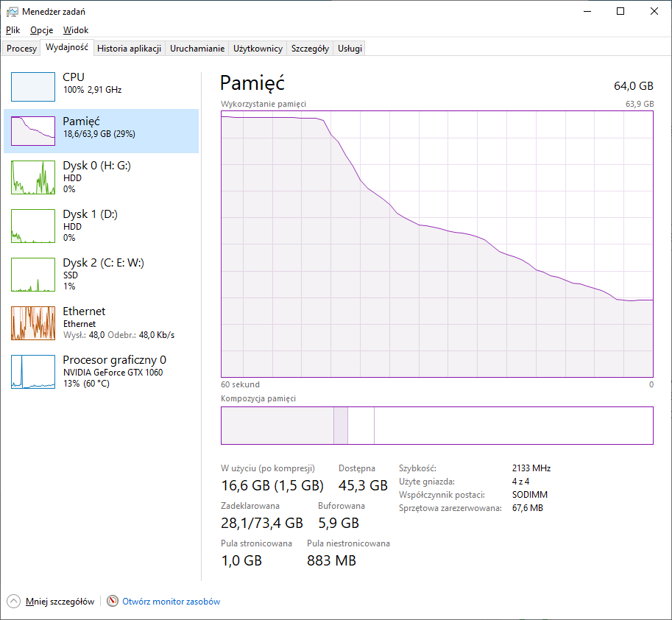672x620 pixels.
Task: Click the W użyciu value 16,6 GB (1,5 GB)
Action: 272,485
